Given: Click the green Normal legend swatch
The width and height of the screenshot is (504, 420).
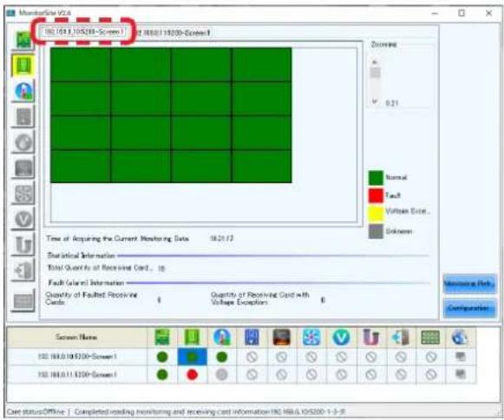Looking at the screenshot, I should (376, 178).
